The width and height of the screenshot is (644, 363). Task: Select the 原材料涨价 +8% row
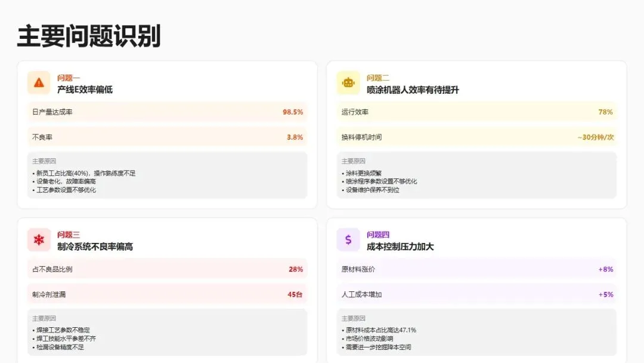coord(476,269)
